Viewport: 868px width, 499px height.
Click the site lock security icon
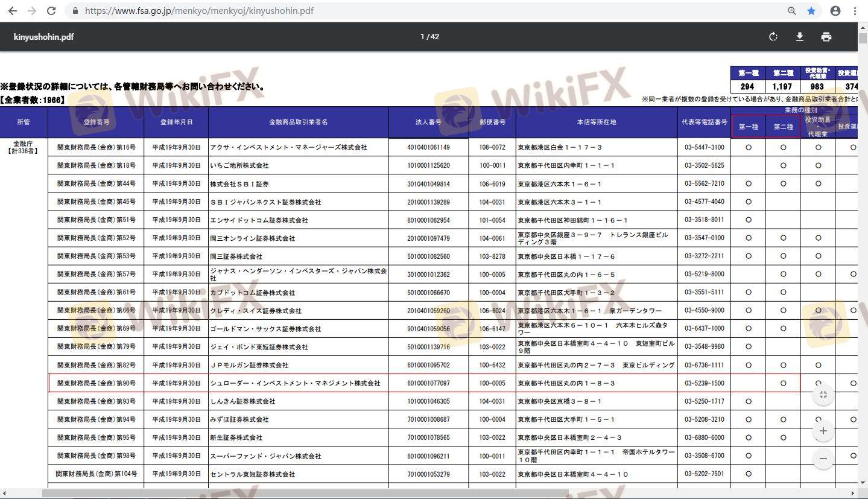tap(75, 11)
